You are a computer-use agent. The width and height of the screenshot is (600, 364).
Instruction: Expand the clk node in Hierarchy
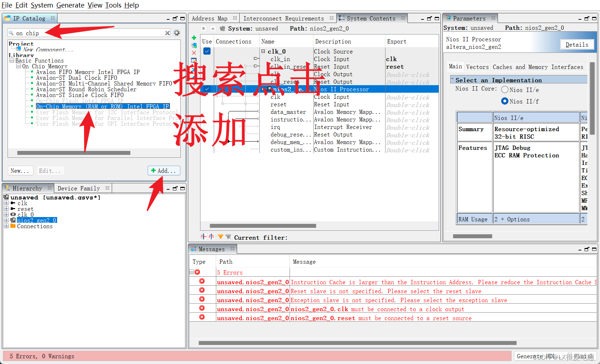point(6,203)
